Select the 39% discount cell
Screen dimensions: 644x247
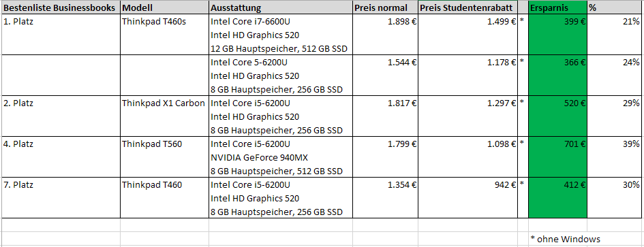click(615, 144)
